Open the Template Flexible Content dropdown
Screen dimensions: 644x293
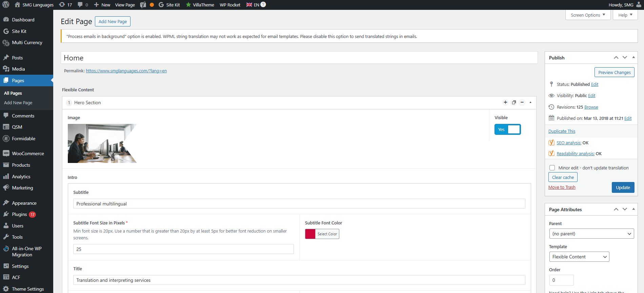pos(579,257)
